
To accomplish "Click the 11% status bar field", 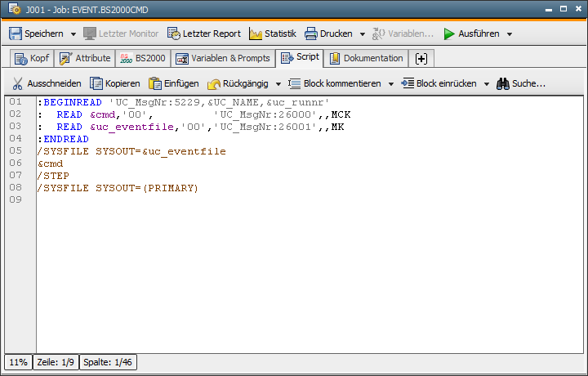I will point(18,362).
